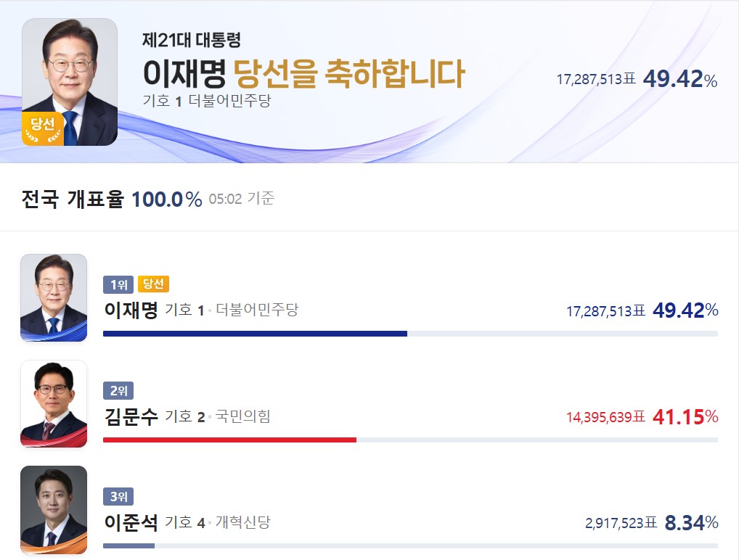739x560 pixels.
Task: Select the 1위 rank badge beside 이재명
Action: pos(117,284)
